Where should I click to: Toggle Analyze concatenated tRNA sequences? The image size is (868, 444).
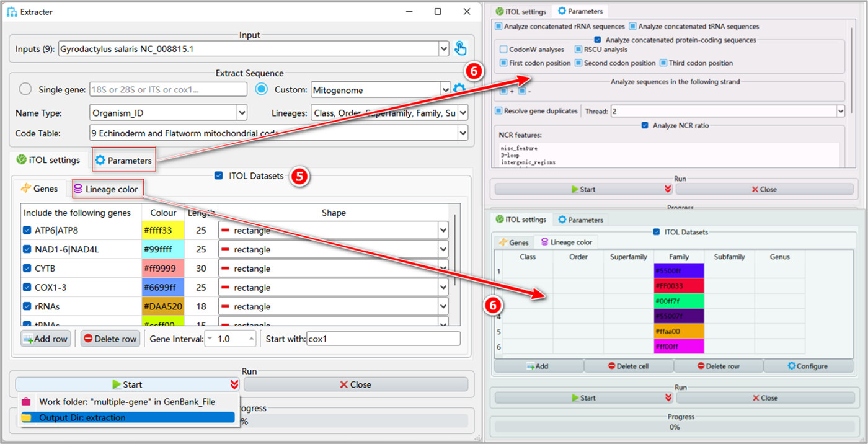click(x=632, y=27)
